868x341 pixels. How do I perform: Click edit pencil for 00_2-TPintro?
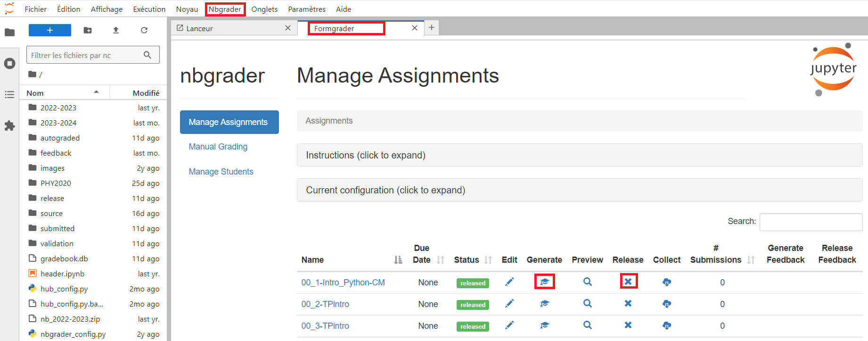(509, 304)
